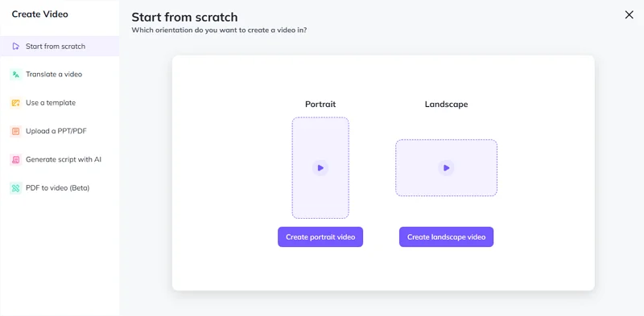Click the play icon in Portrait preview
Image resolution: width=644 pixels, height=316 pixels.
point(320,168)
